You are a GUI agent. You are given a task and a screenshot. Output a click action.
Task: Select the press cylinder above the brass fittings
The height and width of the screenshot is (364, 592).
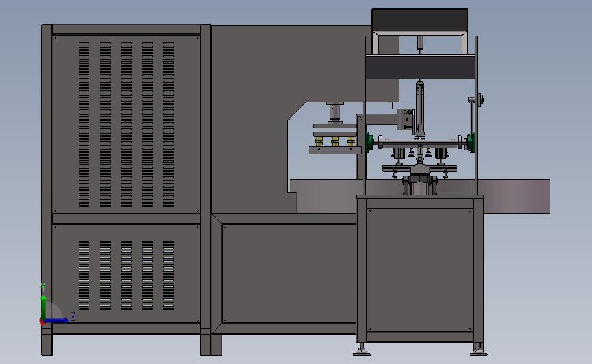click(x=335, y=112)
